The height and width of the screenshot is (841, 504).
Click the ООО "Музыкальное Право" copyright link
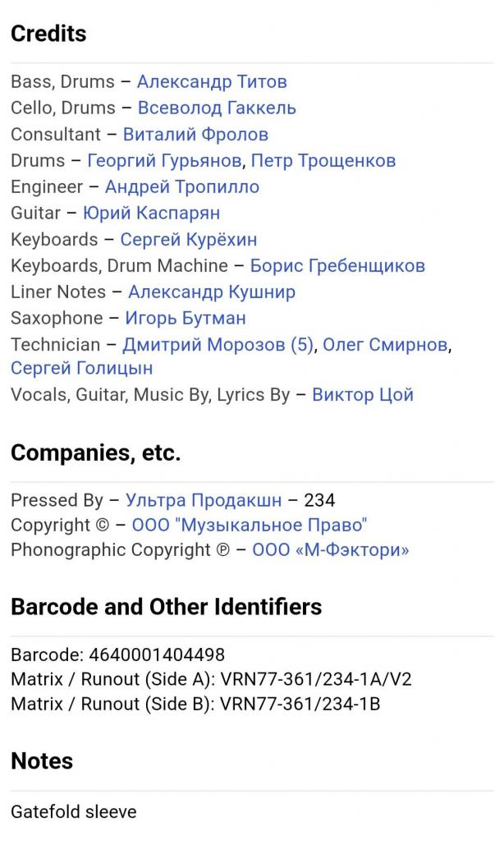coord(250,525)
